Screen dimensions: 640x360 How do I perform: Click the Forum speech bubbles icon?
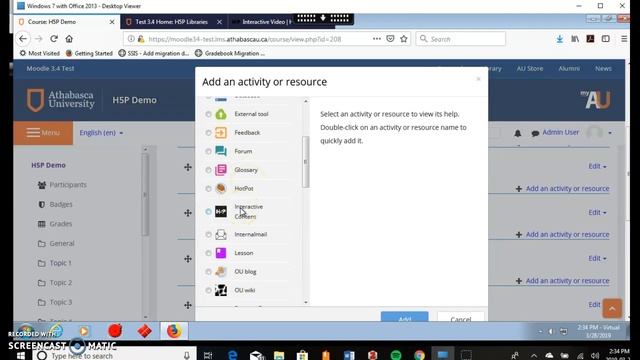point(221,151)
